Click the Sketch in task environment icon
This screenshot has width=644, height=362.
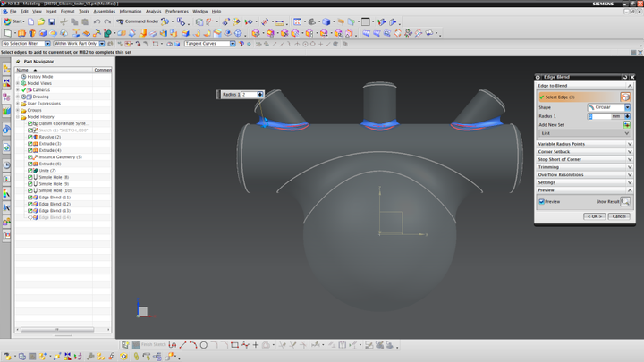tap(125, 345)
